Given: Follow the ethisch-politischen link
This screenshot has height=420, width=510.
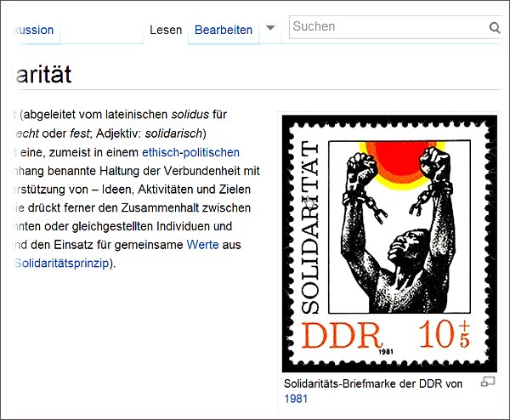Looking at the screenshot, I should 190,152.
